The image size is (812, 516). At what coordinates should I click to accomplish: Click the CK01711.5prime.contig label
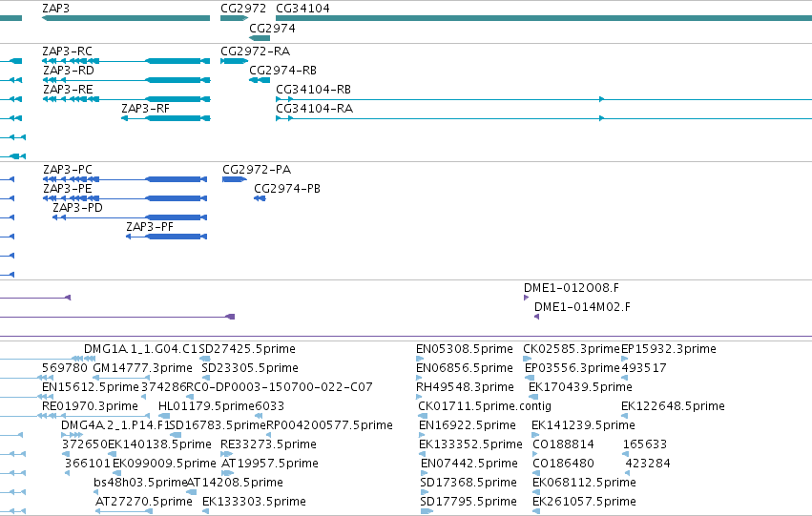pos(485,406)
